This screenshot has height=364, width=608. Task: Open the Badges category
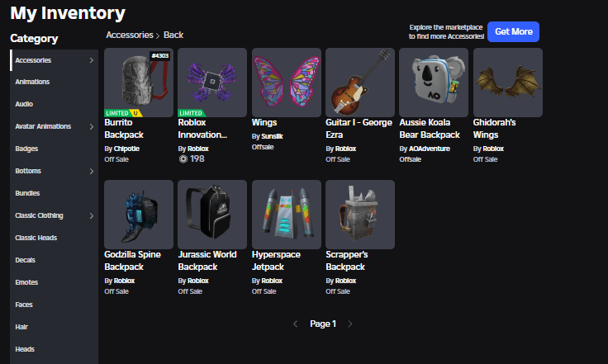pyautogui.click(x=26, y=149)
